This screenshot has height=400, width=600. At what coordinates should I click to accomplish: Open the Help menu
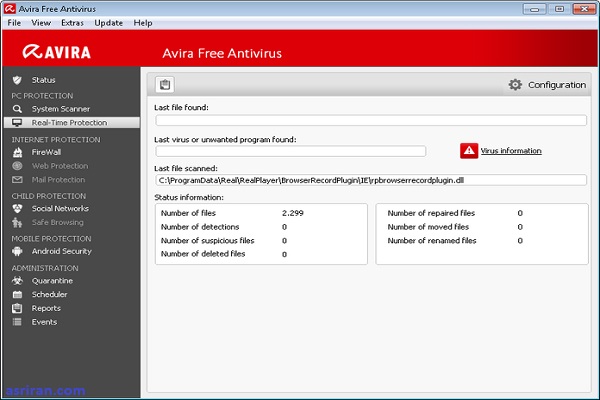(143, 22)
